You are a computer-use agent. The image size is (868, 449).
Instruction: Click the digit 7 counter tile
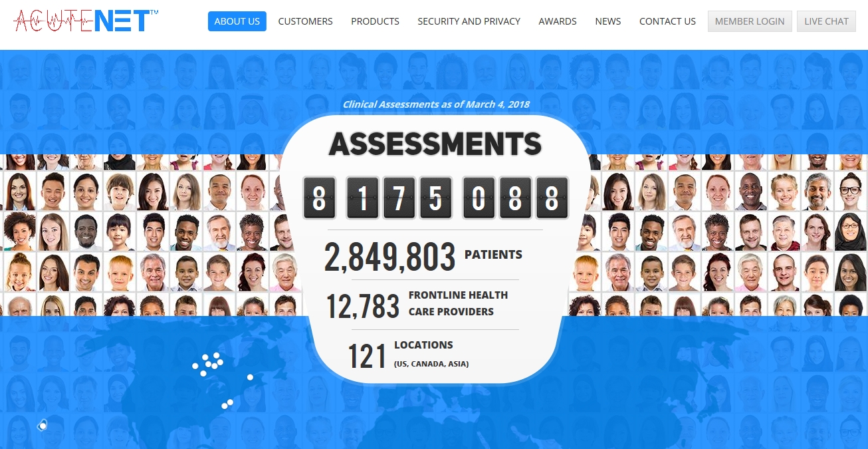(399, 198)
